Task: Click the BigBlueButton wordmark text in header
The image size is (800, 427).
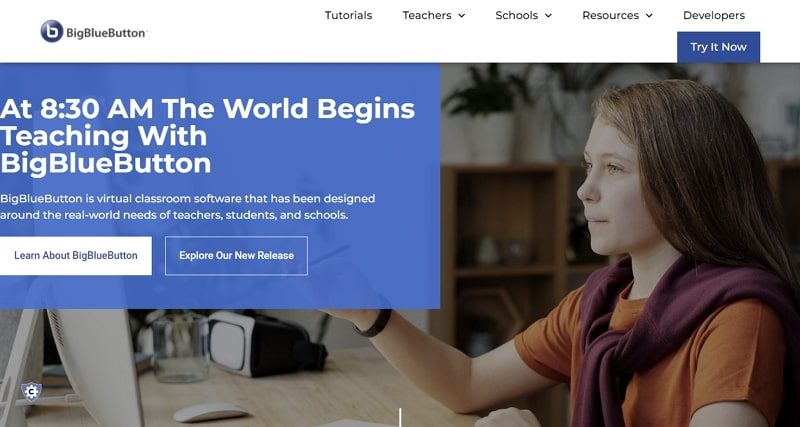Action: [106, 33]
